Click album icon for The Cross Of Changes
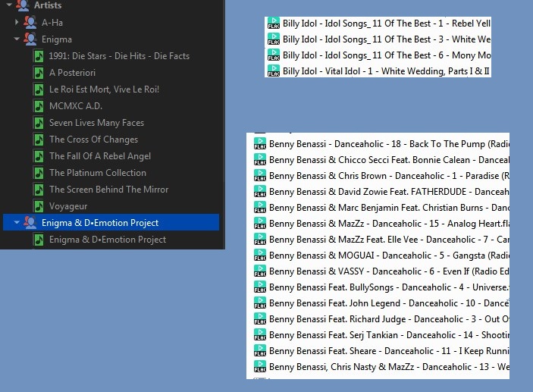 pyautogui.click(x=39, y=139)
